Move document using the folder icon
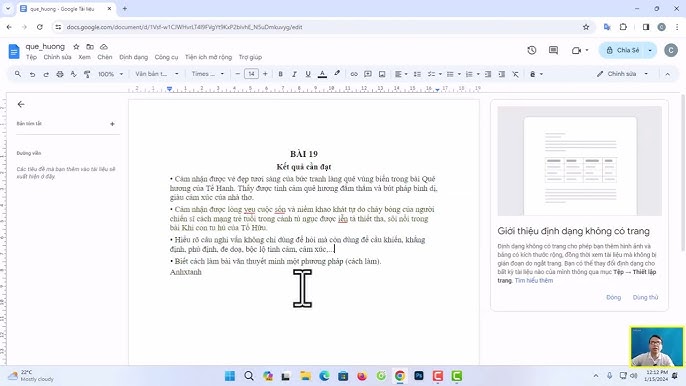Screen dimensions: 686x386 click(90, 47)
